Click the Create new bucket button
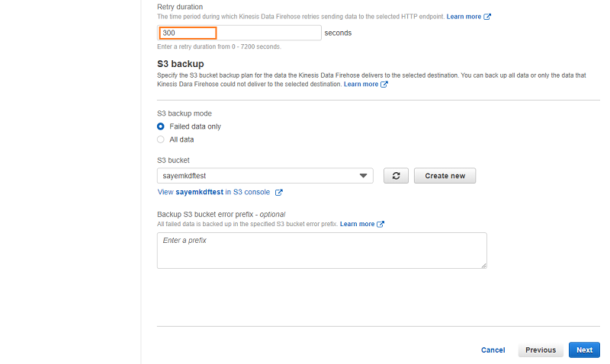 coord(445,176)
